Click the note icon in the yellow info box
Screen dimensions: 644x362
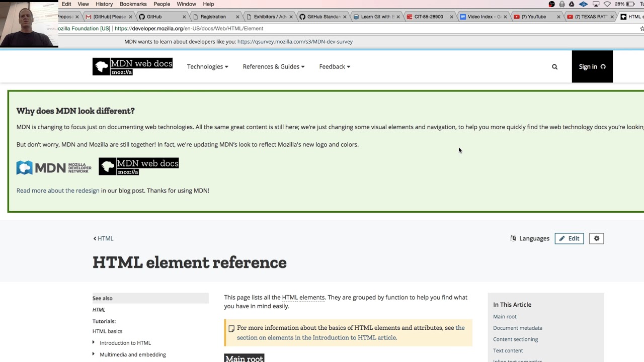click(231, 329)
